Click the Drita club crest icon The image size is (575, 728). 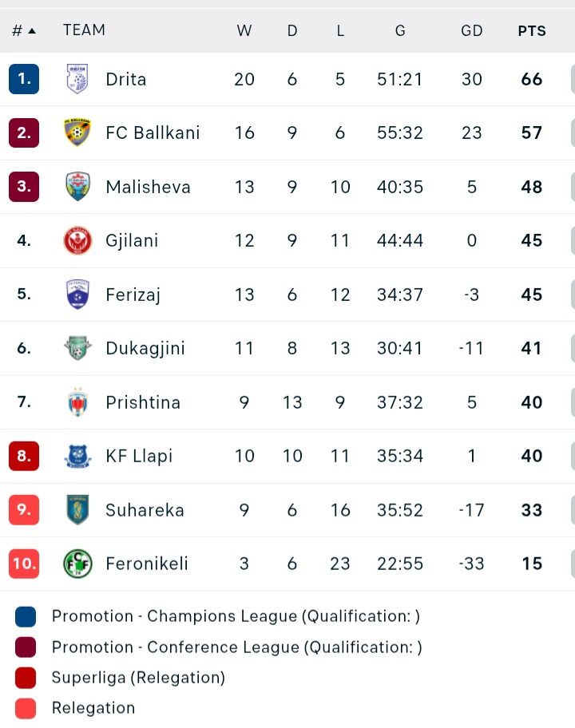(77, 79)
